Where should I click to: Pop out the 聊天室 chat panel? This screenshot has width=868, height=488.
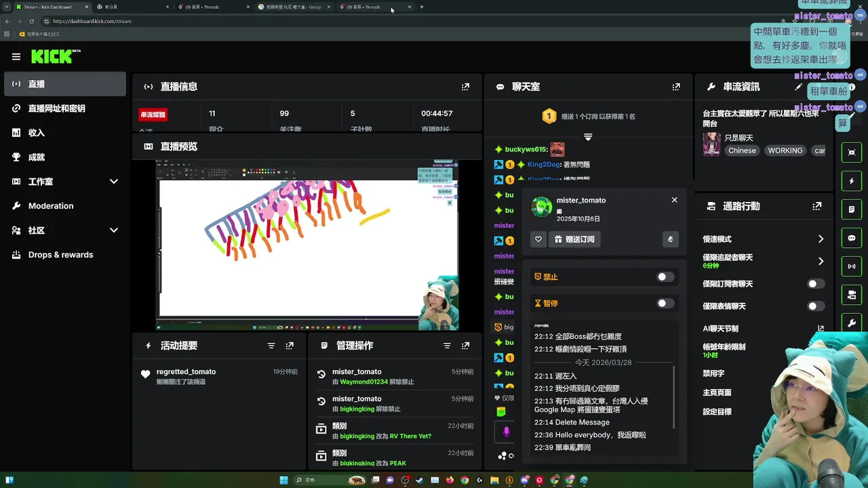pos(676,87)
